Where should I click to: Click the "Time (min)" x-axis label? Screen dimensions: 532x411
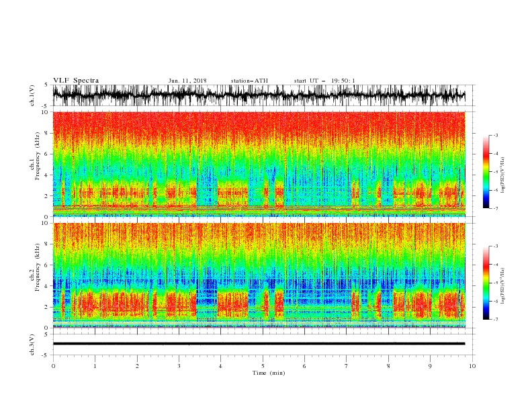(x=269, y=373)
